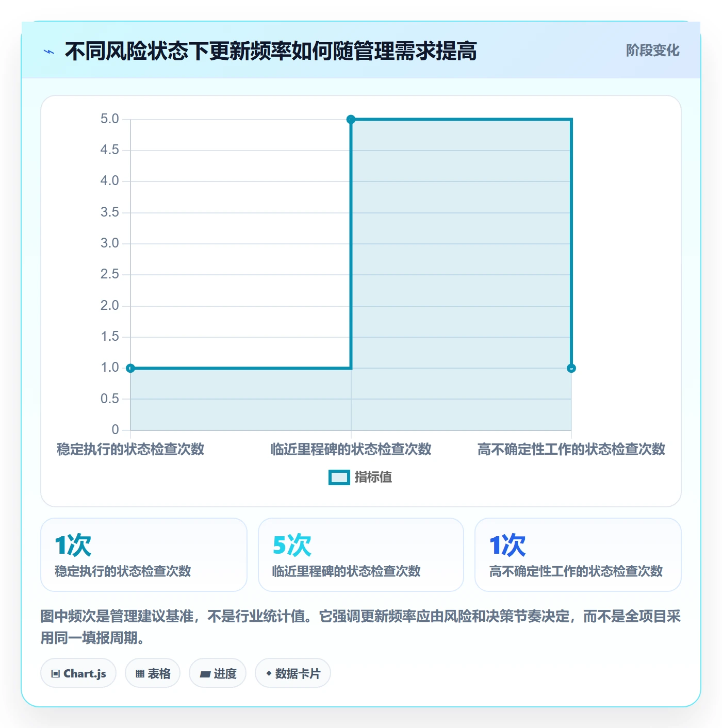Click x-axis label 临近里程碑的状态检查次数
The image size is (722, 728).
[351, 450]
